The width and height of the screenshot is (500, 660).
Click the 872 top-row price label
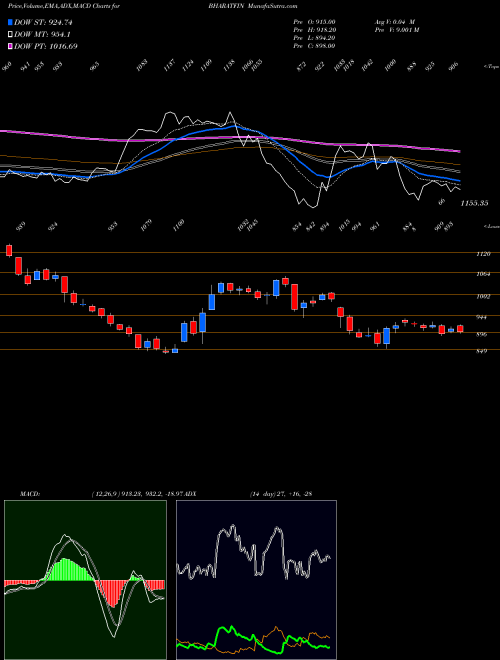point(301,67)
